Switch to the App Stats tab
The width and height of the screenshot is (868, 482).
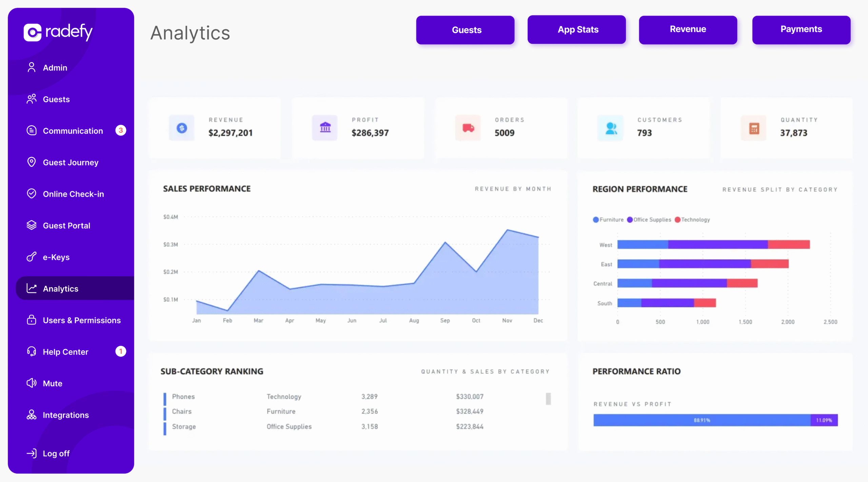coord(576,30)
